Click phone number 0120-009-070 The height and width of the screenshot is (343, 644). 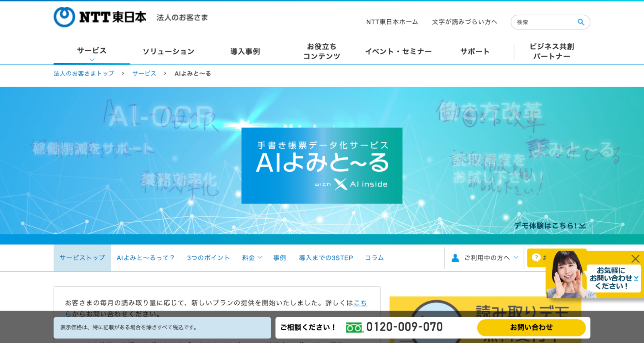405,327
